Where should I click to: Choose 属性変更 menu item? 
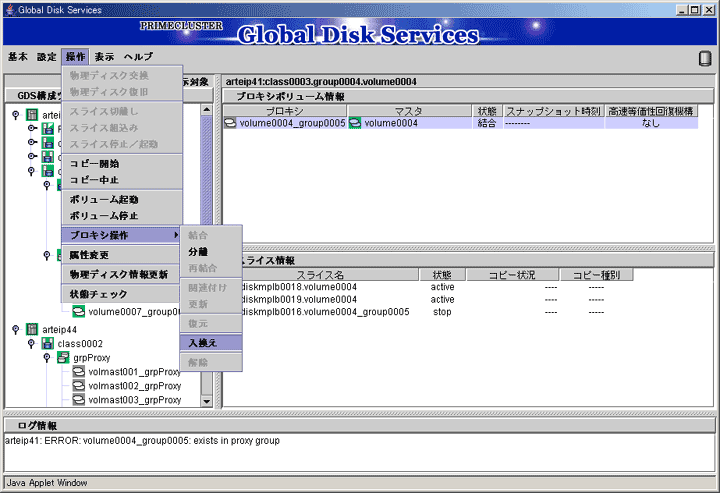click(122, 255)
